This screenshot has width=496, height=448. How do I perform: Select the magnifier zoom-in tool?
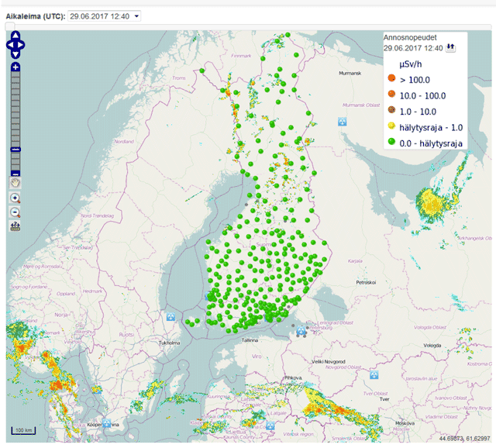pyautogui.click(x=15, y=198)
